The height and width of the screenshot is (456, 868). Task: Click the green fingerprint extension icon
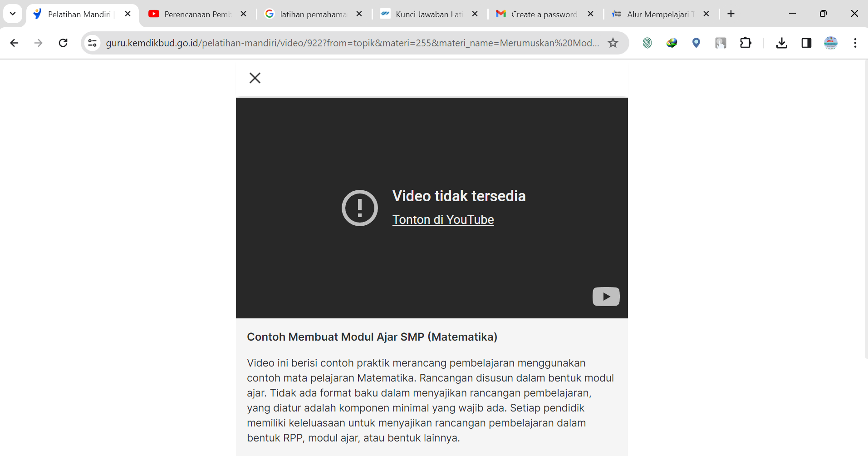pyautogui.click(x=647, y=43)
